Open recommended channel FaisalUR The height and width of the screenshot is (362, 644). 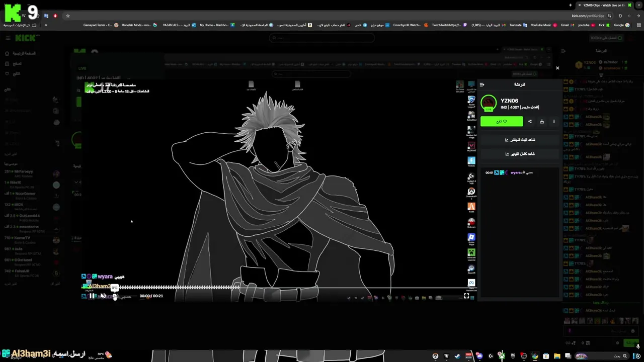32,273
